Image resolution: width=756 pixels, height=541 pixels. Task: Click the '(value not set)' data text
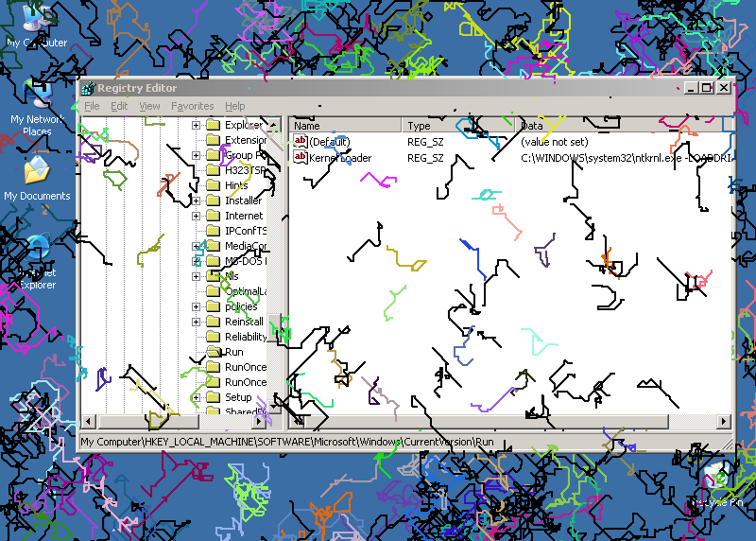(555, 142)
